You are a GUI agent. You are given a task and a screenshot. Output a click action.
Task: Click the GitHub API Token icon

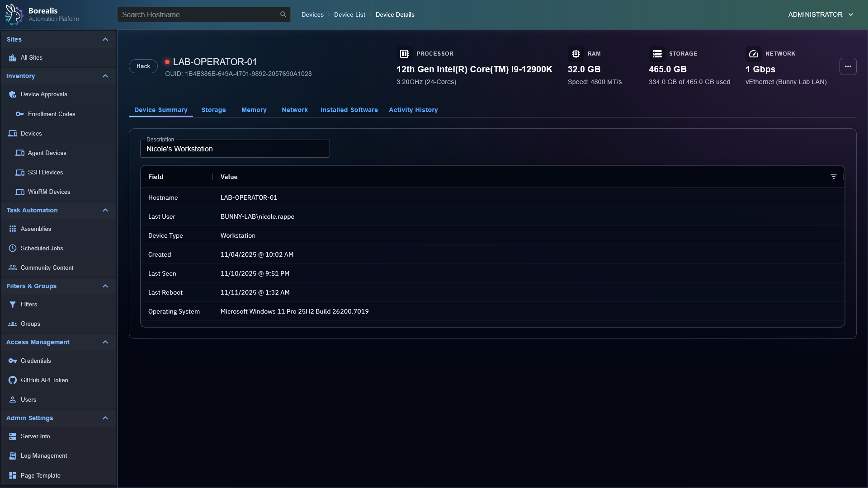(13, 380)
